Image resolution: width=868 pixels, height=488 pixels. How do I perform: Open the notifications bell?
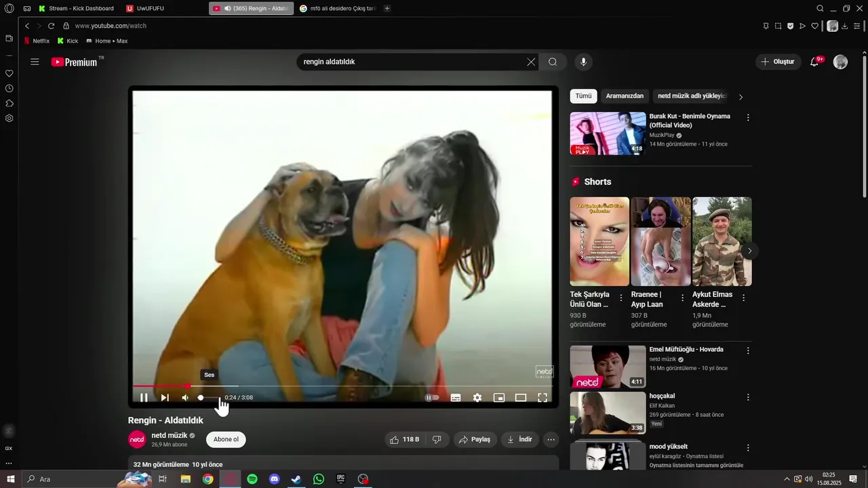[x=814, y=62]
